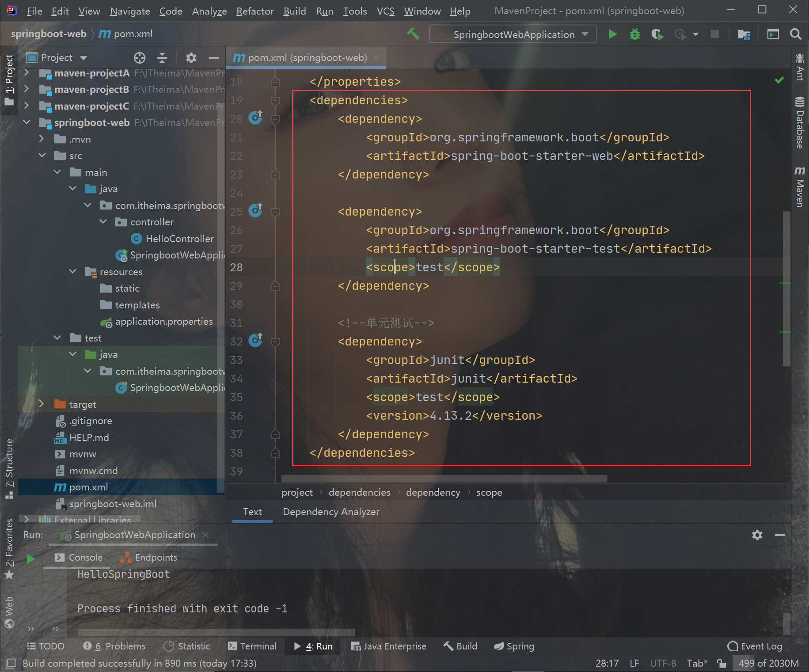Toggle the Favorites side tool window

pyautogui.click(x=9, y=548)
